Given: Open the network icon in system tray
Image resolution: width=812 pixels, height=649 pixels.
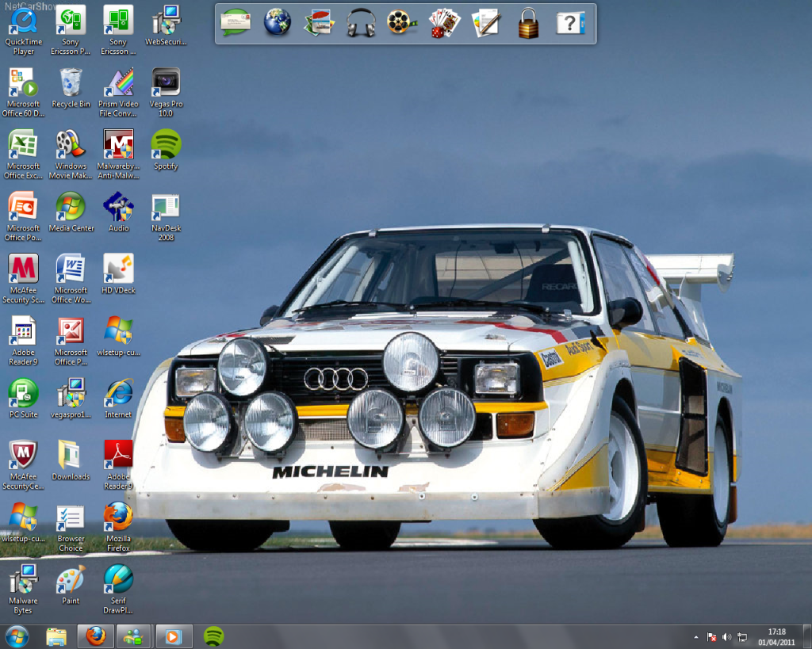Looking at the screenshot, I should (x=742, y=637).
